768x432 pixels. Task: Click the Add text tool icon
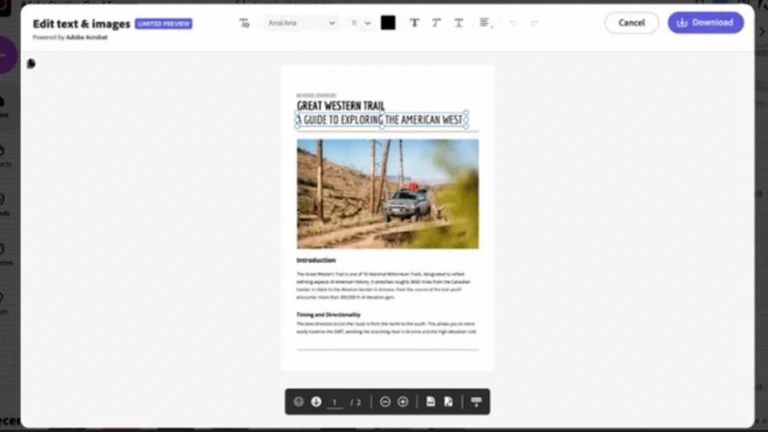click(x=245, y=23)
